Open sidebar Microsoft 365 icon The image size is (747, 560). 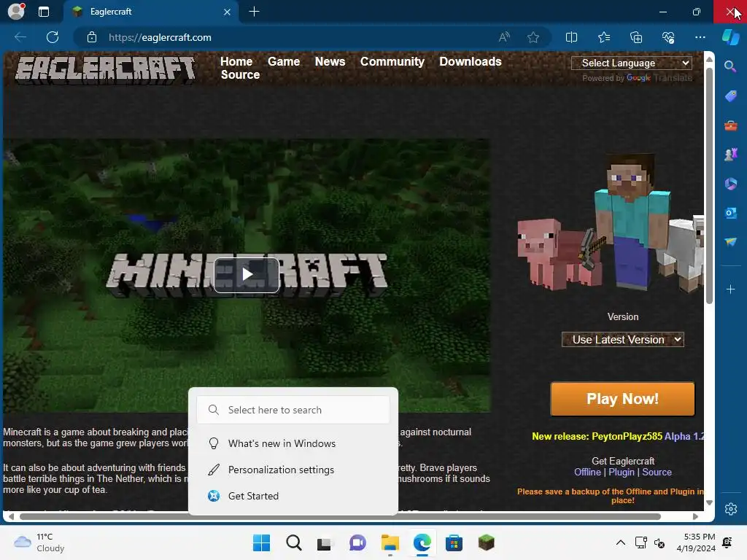click(x=730, y=184)
